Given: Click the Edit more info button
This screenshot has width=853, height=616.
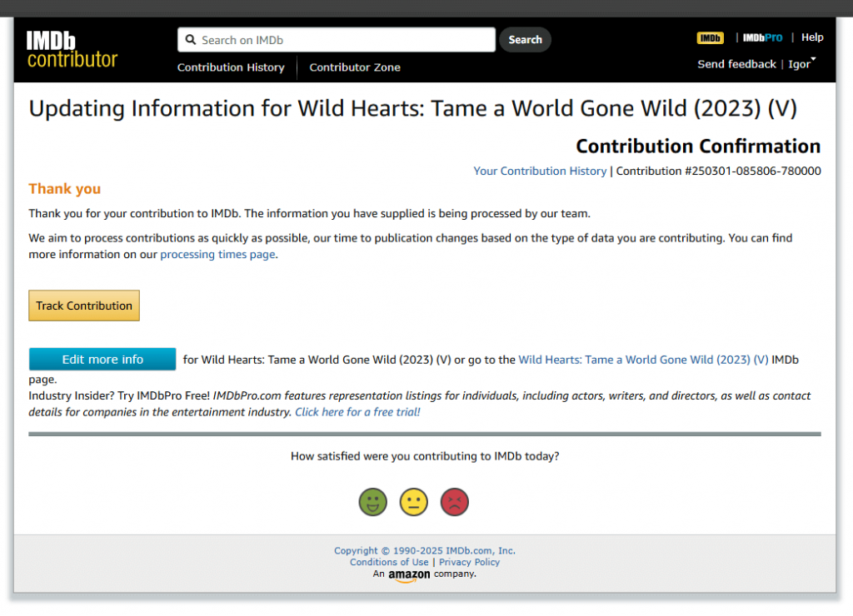Looking at the screenshot, I should click(102, 360).
